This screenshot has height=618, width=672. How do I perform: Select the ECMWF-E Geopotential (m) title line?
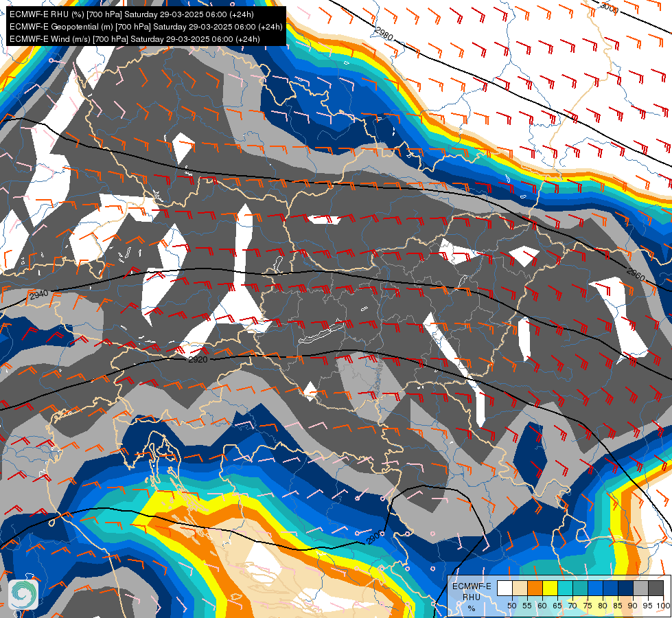tap(146, 27)
